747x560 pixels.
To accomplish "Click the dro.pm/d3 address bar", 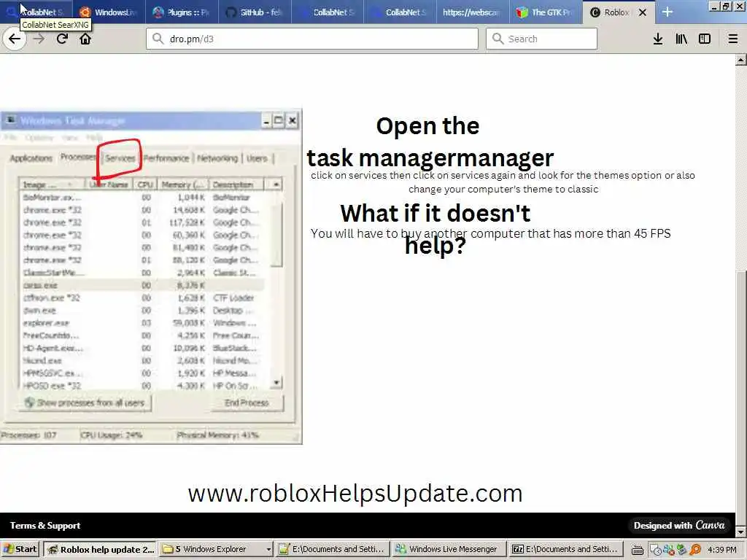I will pos(312,39).
